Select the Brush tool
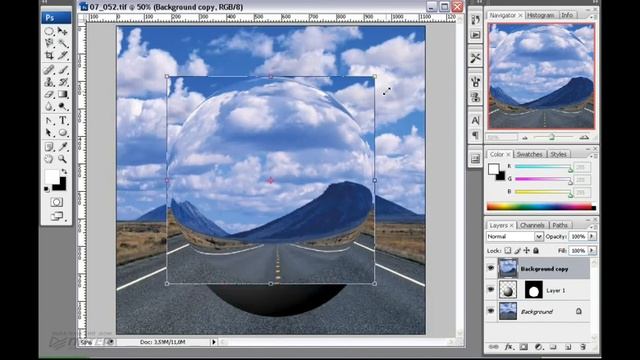The image size is (640, 360). [x=62, y=70]
